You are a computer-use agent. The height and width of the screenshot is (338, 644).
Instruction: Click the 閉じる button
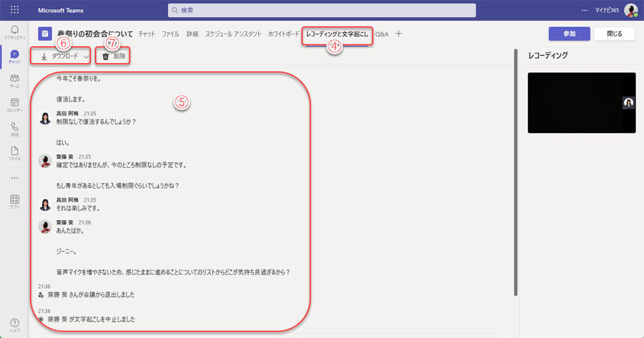(x=615, y=34)
